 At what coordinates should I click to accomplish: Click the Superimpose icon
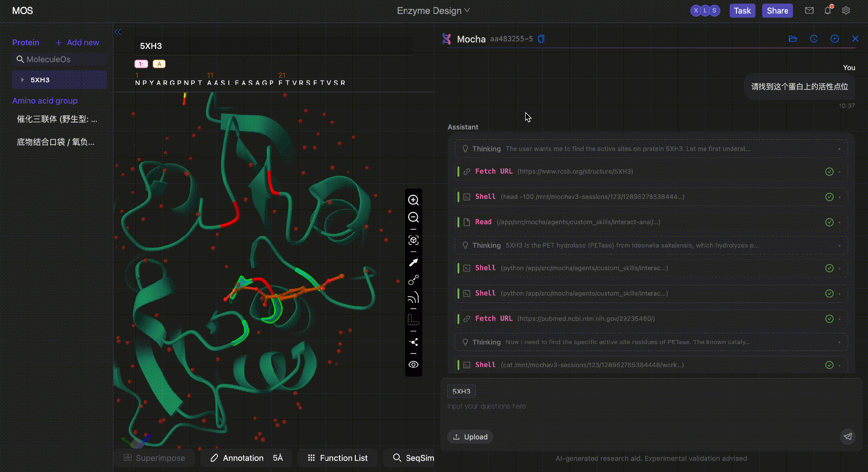(x=128, y=458)
